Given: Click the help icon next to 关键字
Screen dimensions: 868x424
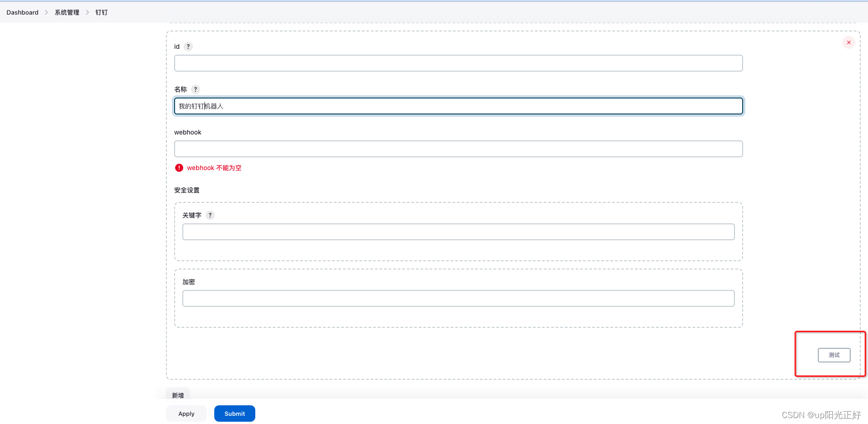Looking at the screenshot, I should pos(210,215).
